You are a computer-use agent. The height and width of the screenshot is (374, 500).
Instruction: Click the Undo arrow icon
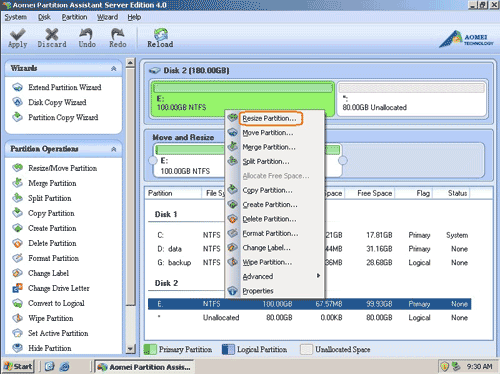point(86,34)
